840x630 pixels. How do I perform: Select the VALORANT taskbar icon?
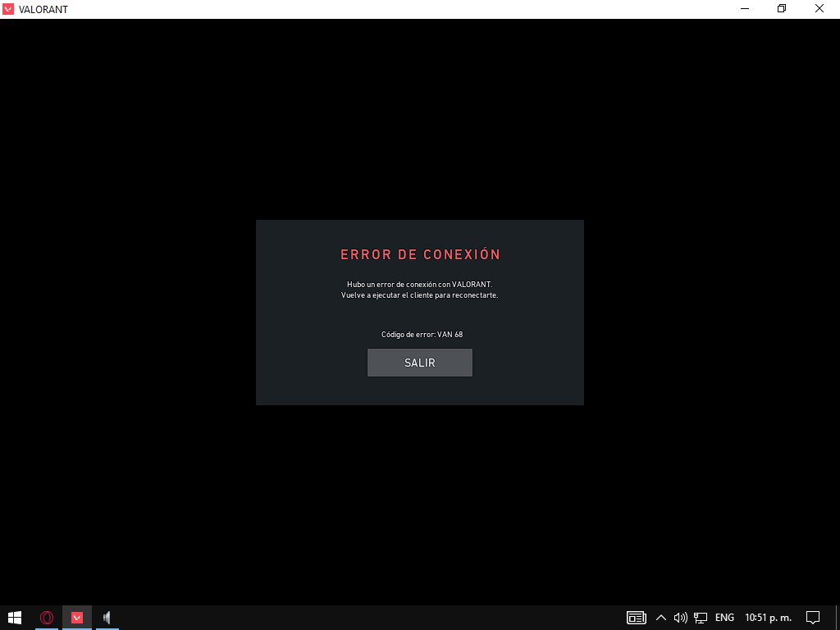coord(77,618)
